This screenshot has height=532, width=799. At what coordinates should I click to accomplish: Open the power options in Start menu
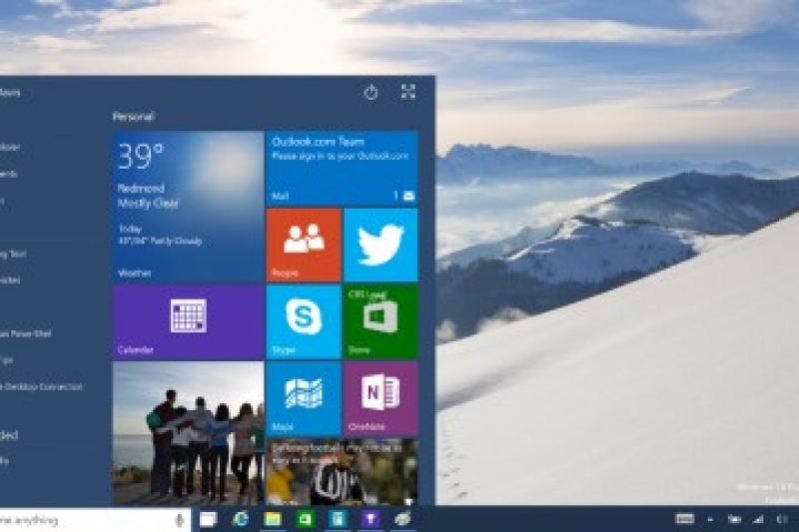pyautogui.click(x=371, y=93)
